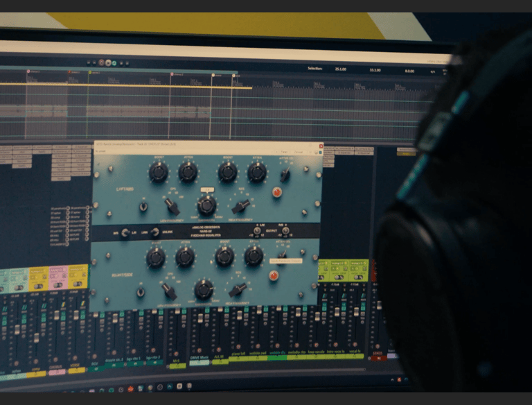The image size is (532, 405).
Task: Flip the LINK / UNLINK switch
Action: [x=155, y=232]
